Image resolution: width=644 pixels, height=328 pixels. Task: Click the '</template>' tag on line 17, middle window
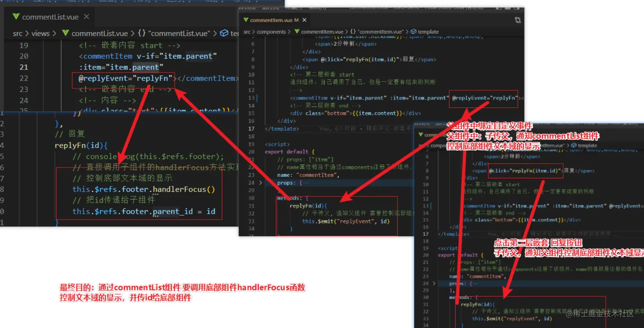click(282, 128)
